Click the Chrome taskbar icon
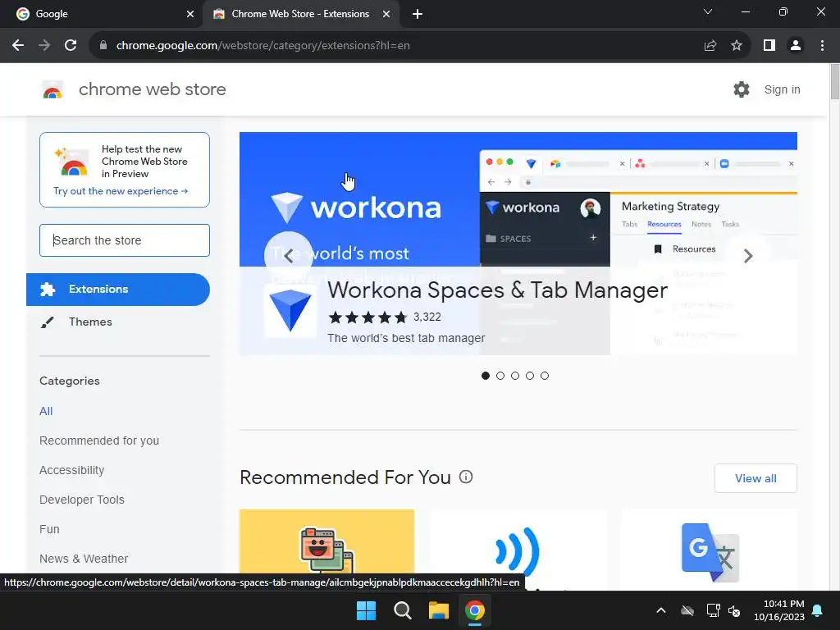 point(475,610)
